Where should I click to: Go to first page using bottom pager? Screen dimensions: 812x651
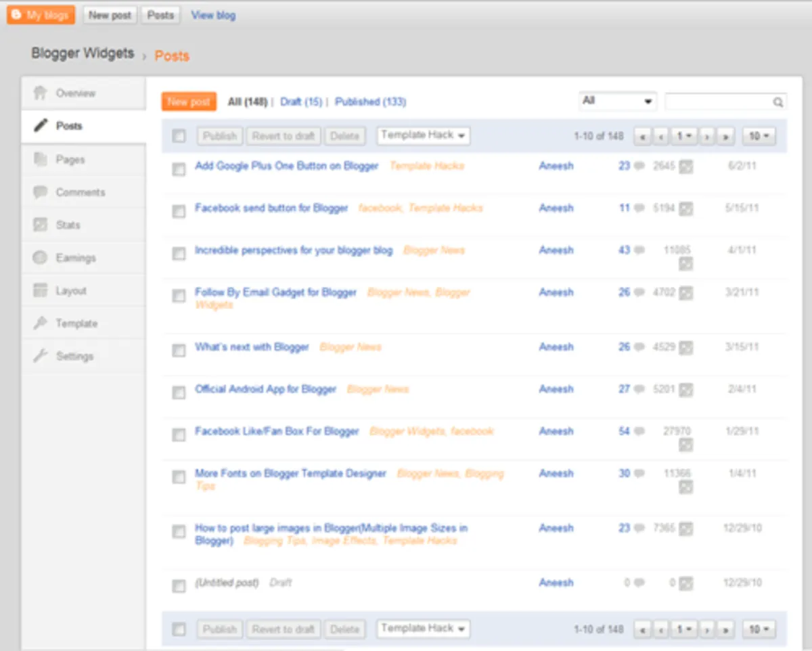pos(642,630)
